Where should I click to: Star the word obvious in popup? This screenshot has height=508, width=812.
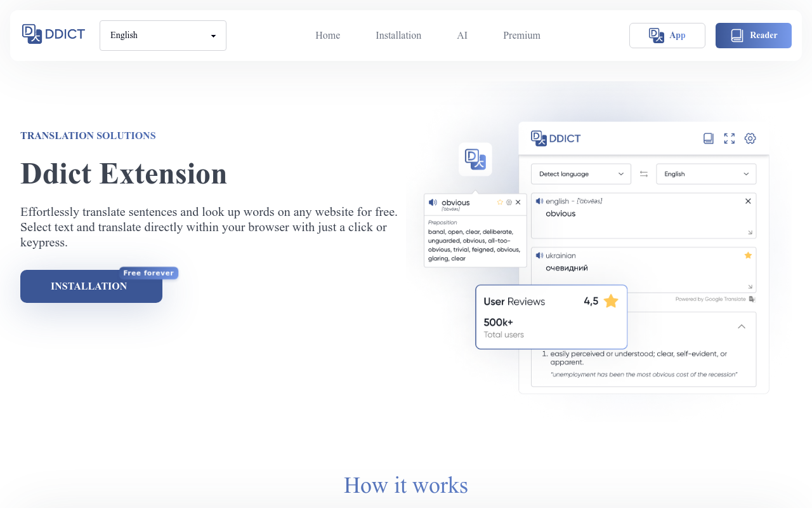click(500, 202)
